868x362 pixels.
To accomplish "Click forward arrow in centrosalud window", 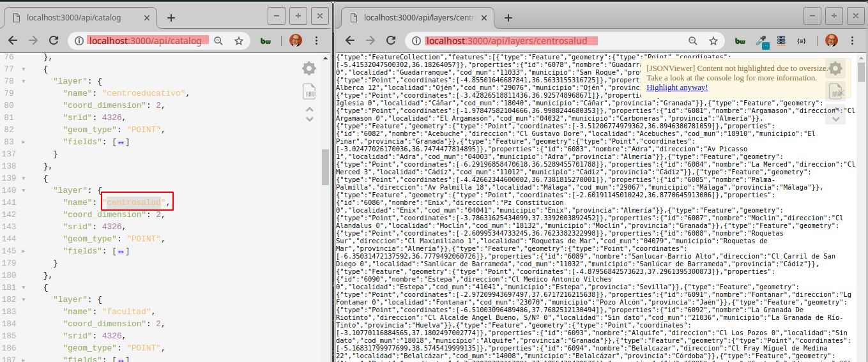I will point(370,40).
